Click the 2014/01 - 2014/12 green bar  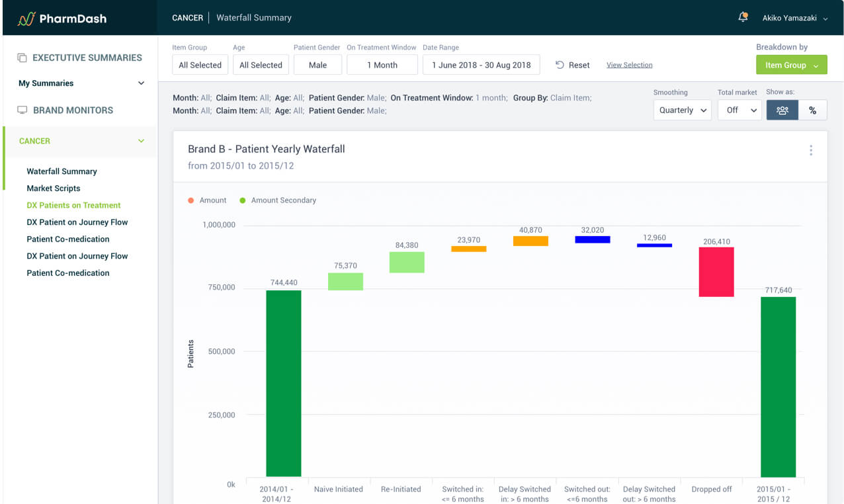[284, 383]
